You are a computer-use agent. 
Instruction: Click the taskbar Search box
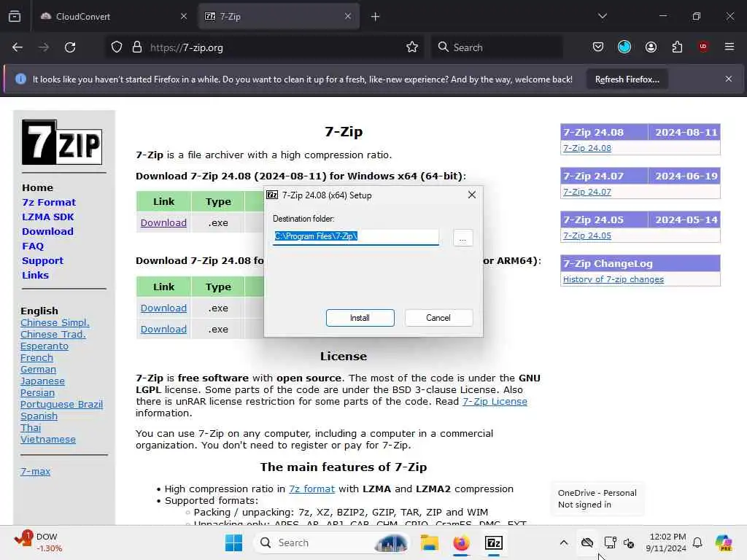point(332,542)
